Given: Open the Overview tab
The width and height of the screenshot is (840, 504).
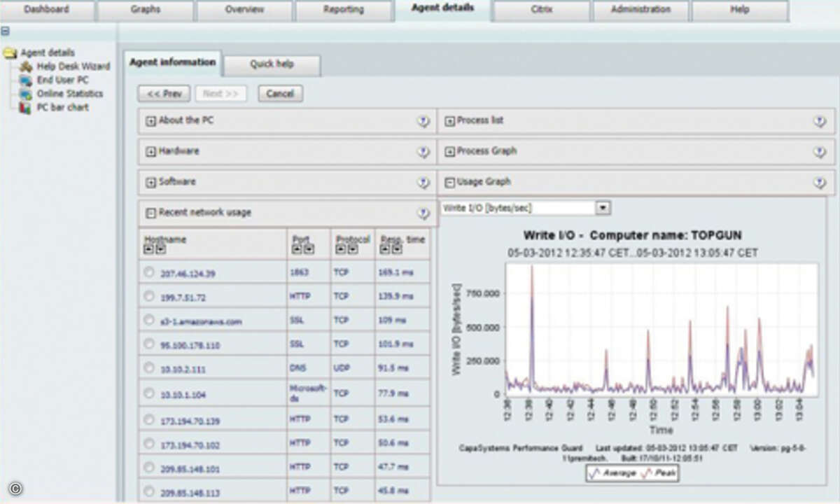Looking at the screenshot, I should tap(244, 10).
